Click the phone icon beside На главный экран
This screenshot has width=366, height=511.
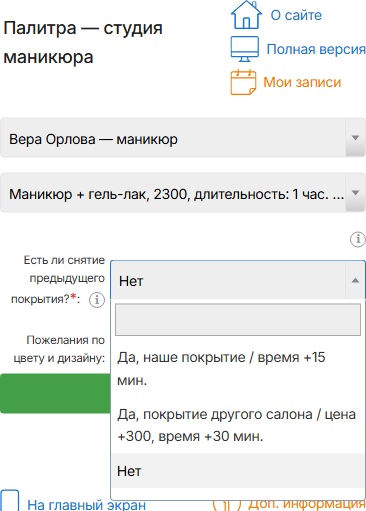(x=9, y=500)
